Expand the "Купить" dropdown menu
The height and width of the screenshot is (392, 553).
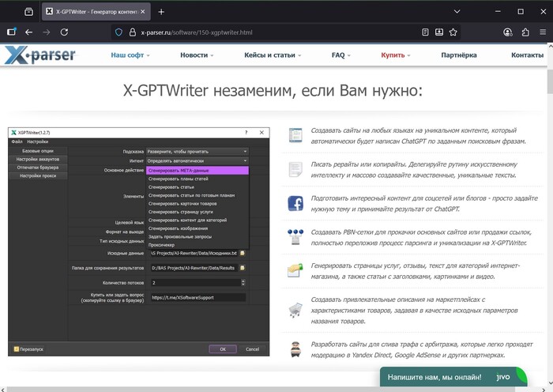[395, 55]
